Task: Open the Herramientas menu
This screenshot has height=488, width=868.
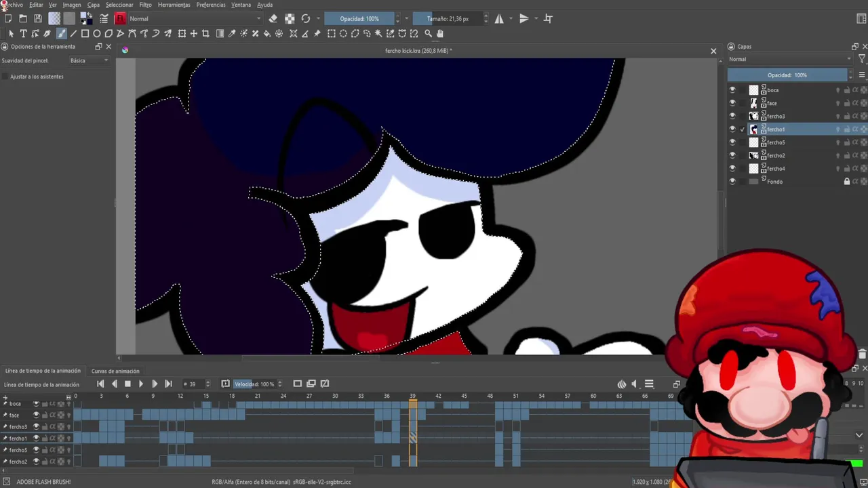Action: [x=174, y=5]
